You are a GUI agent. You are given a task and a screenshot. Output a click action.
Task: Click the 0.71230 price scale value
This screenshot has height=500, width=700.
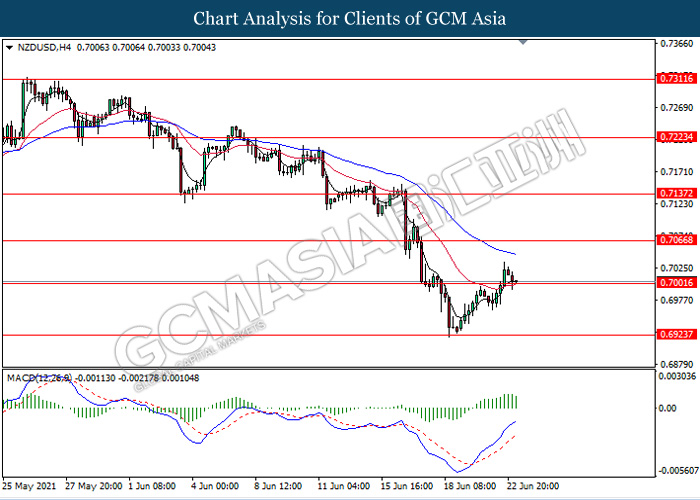pos(677,204)
